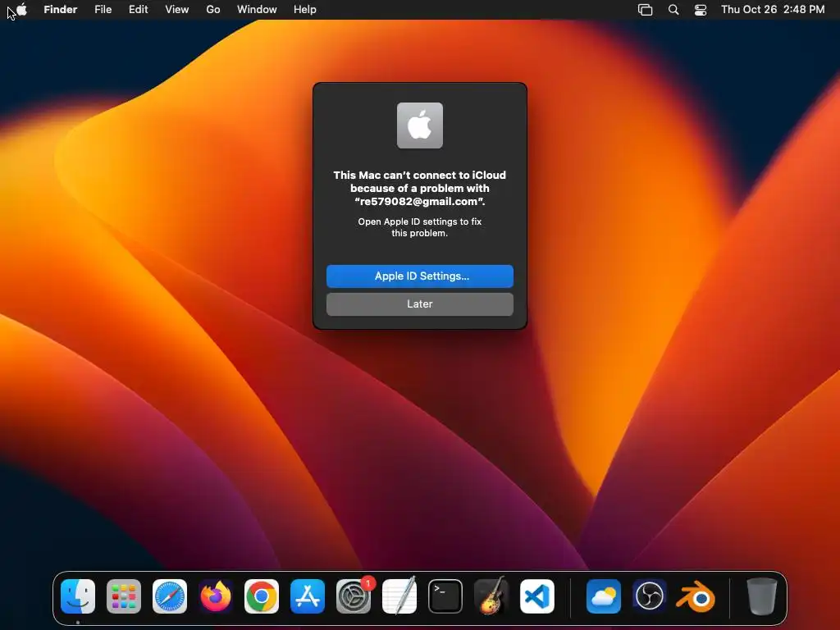Viewport: 840px width, 630px height.
Task: Click the Stage Manager menu bar icon
Action: coord(645,10)
